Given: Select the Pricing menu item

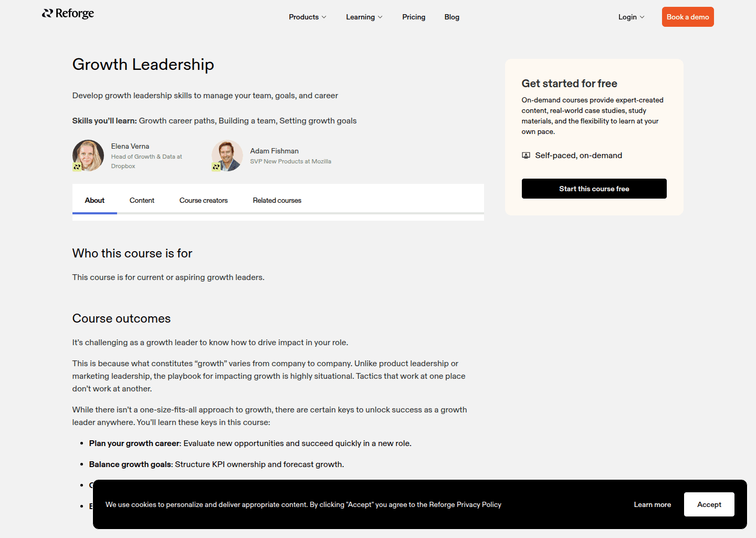Looking at the screenshot, I should 414,17.
